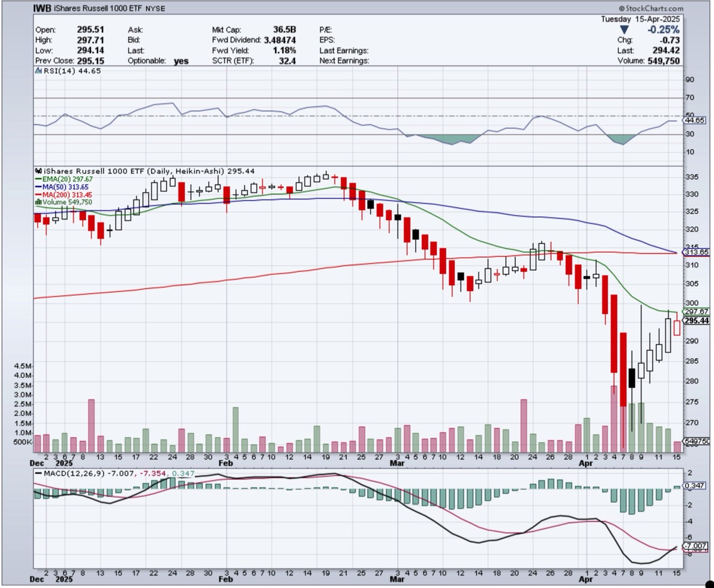Click the candlestick icon before the Heikin-Ashi legend

pos(39,170)
